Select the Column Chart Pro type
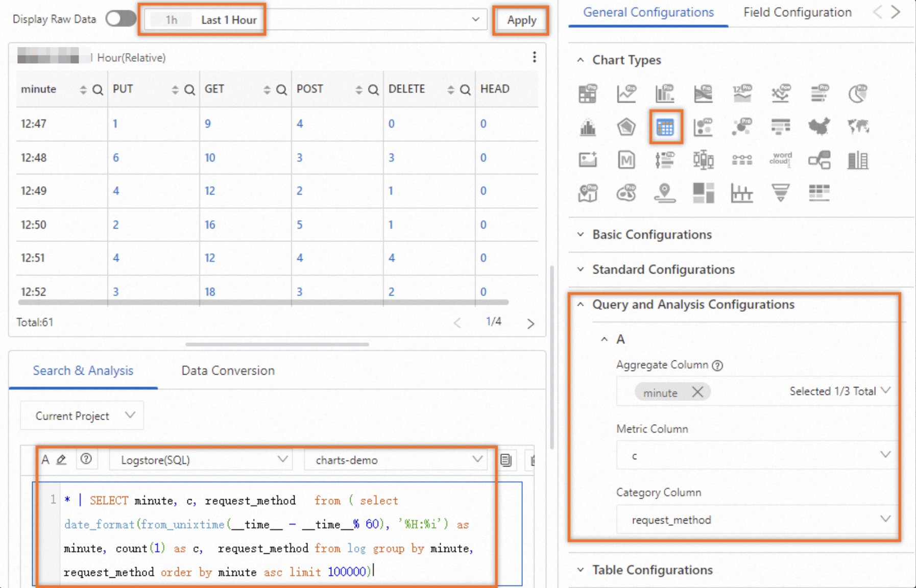916x588 pixels. coord(665,93)
